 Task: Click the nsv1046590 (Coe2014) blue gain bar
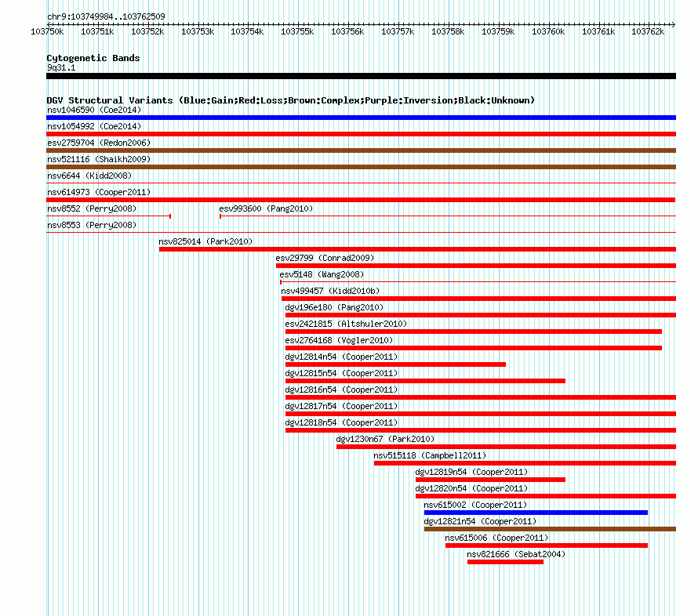click(361, 118)
